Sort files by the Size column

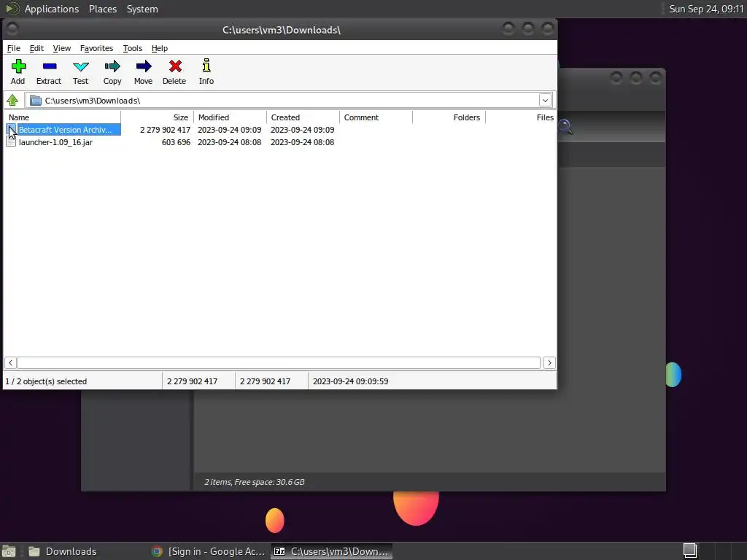coord(158,117)
